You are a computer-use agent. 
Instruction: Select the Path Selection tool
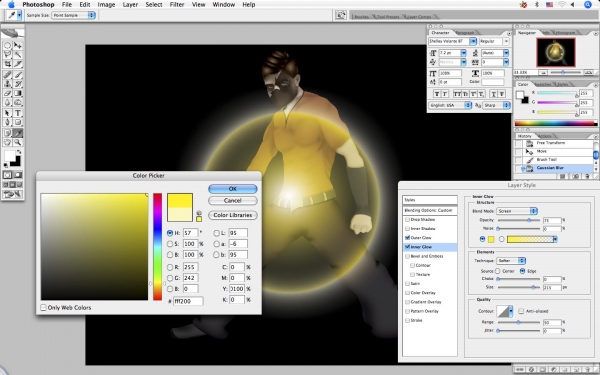click(x=7, y=113)
